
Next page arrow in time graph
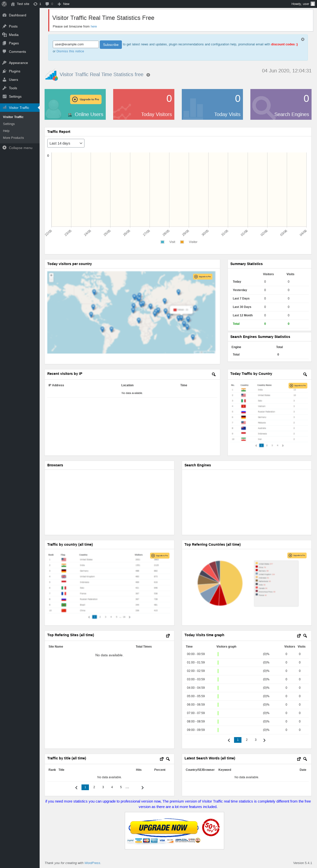[x=264, y=740]
